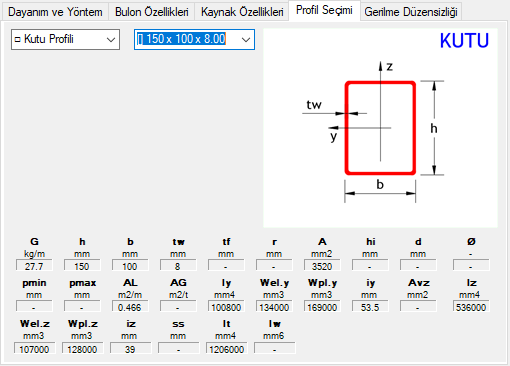
Task: Select the AL value 0.466
Action: click(130, 307)
